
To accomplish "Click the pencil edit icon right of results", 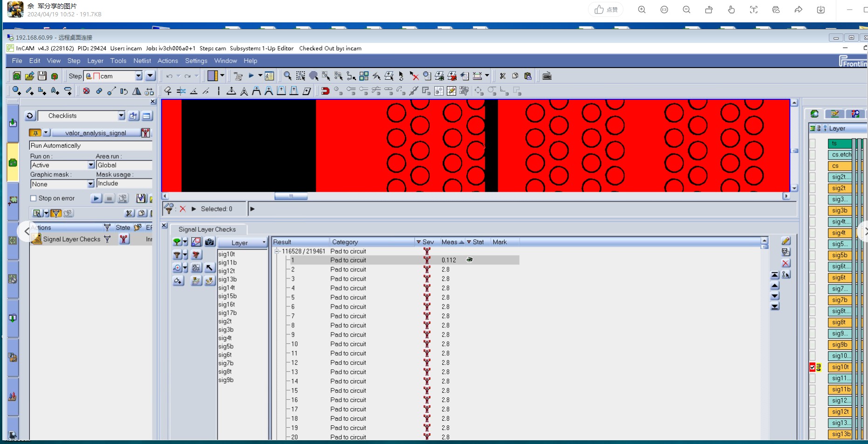I will pyautogui.click(x=786, y=241).
